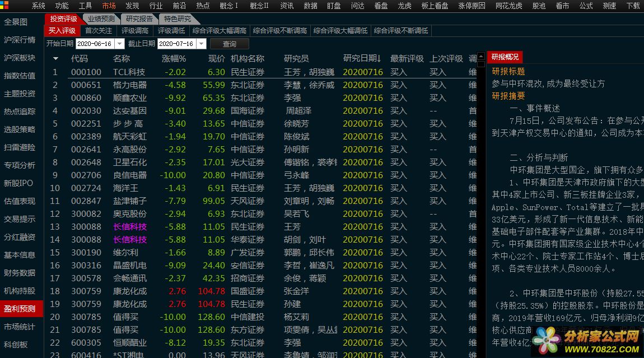Select the 良信电器 row
The height and width of the screenshot is (358, 644).
[261, 175]
